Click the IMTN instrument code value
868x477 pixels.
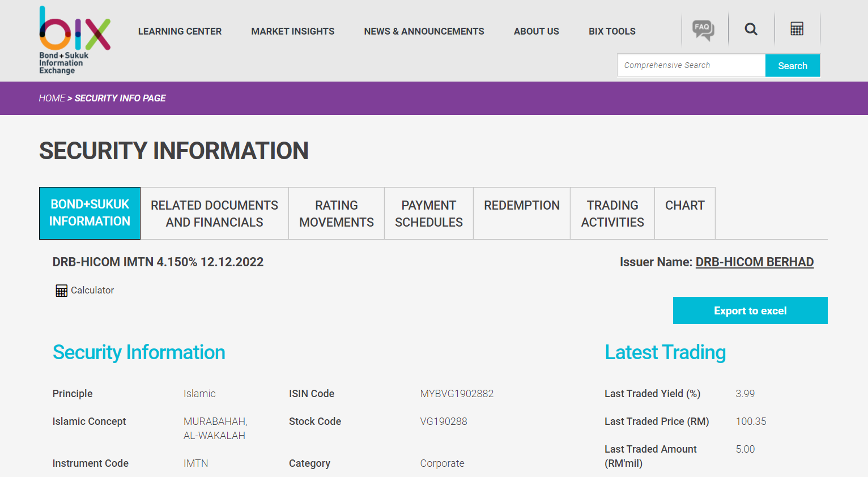pos(195,463)
